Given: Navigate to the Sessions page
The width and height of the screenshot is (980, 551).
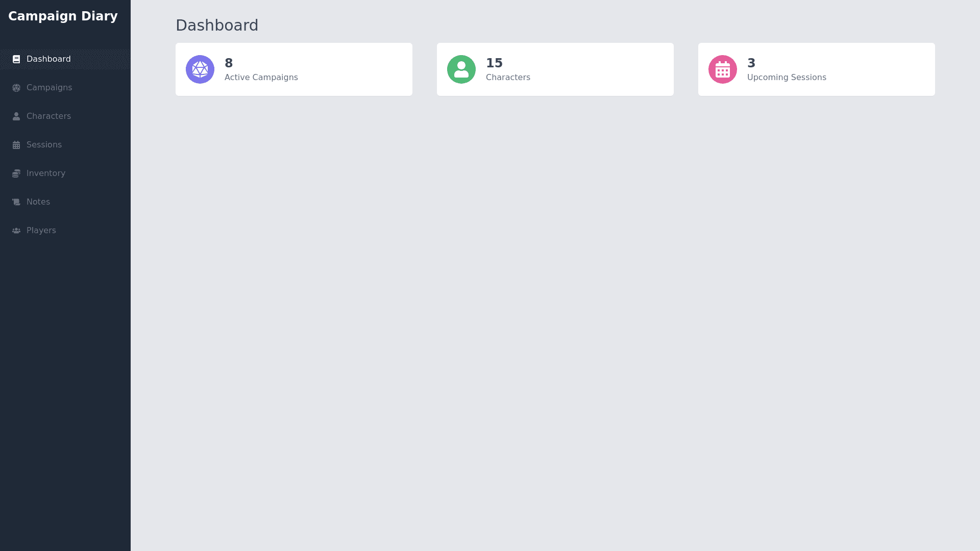Looking at the screenshot, I should coord(44,145).
